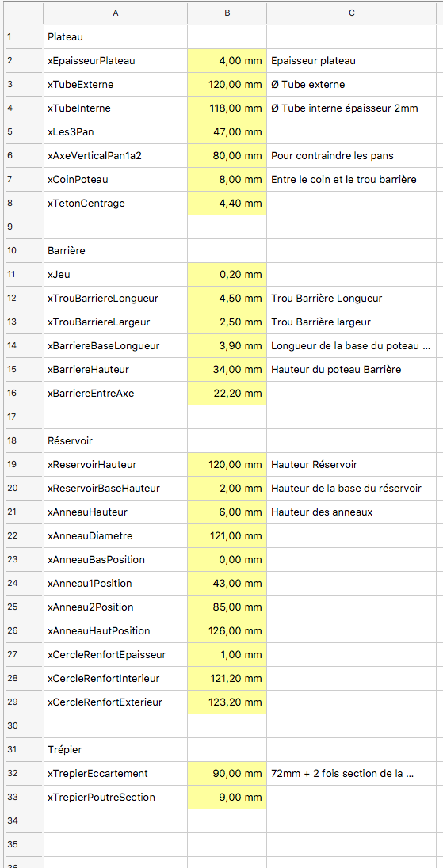Click cell 'xCercleRenfortExterieur'
The height and width of the screenshot is (868, 443).
115,702
